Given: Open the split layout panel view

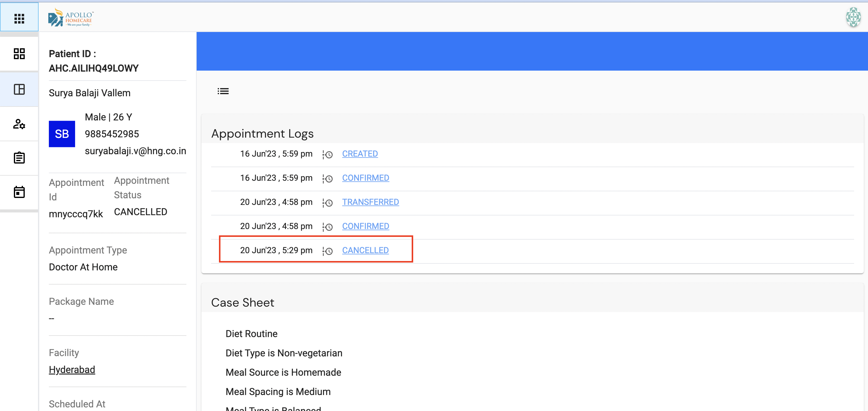Looking at the screenshot, I should [x=19, y=89].
